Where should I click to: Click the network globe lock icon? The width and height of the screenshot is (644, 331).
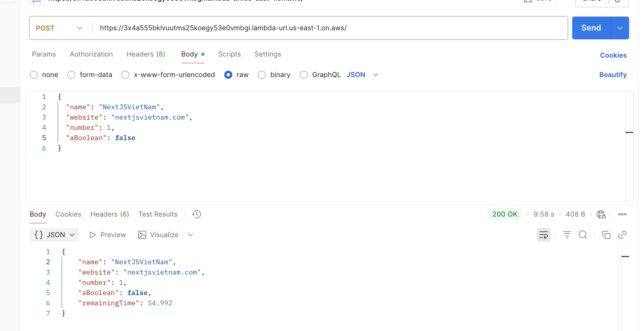click(x=601, y=214)
